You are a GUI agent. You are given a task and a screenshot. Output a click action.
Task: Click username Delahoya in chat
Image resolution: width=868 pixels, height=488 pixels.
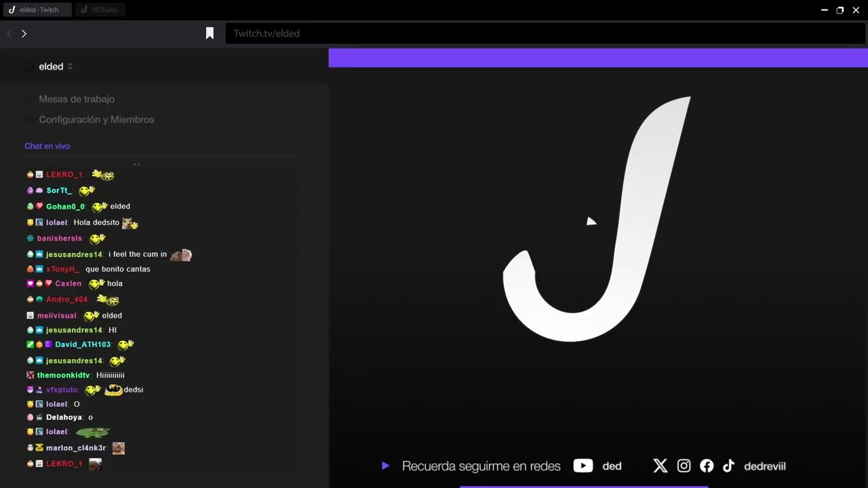(x=64, y=418)
